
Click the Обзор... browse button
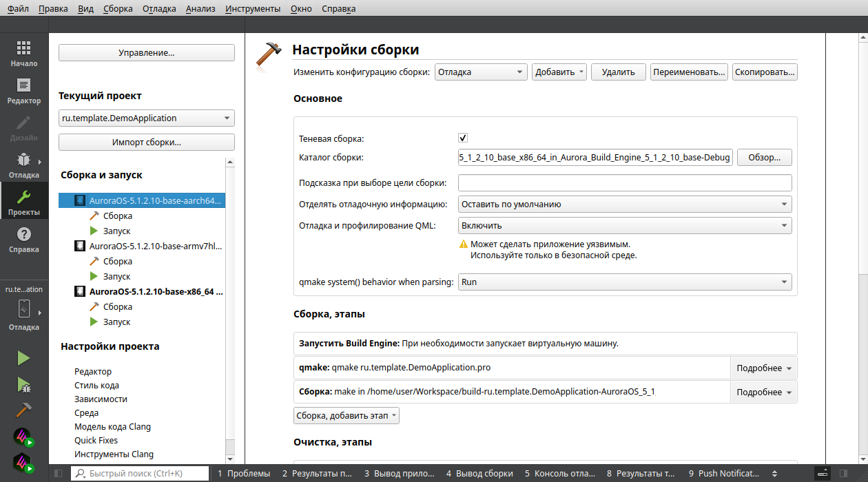(x=764, y=158)
